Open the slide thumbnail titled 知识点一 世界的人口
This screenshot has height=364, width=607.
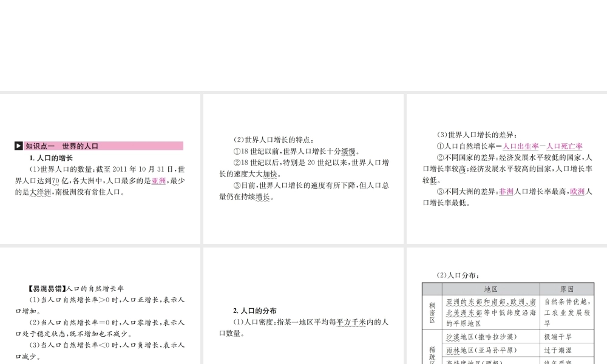tap(100, 169)
